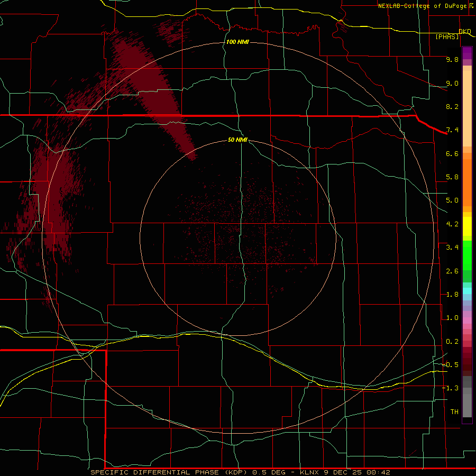Click the cyan color bar segment near 1.8
The width and height of the screenshot is (476, 476).
[467, 291]
